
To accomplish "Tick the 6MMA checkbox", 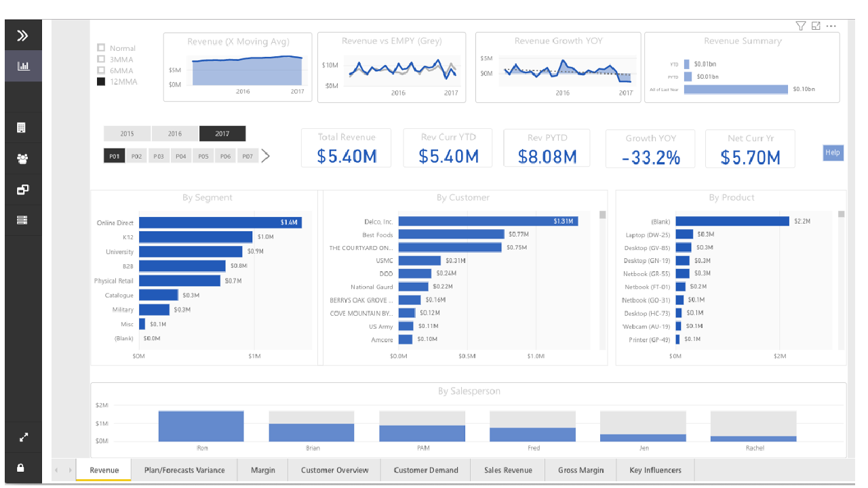I will click(101, 70).
